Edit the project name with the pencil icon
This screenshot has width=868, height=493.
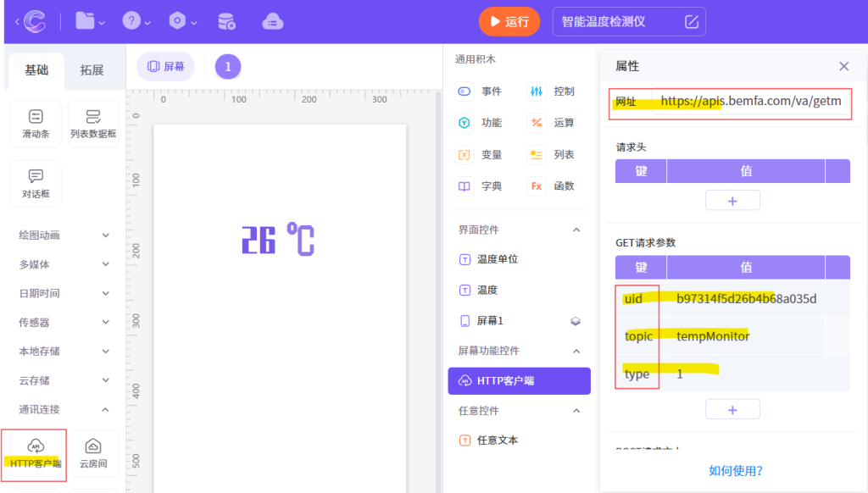(692, 21)
